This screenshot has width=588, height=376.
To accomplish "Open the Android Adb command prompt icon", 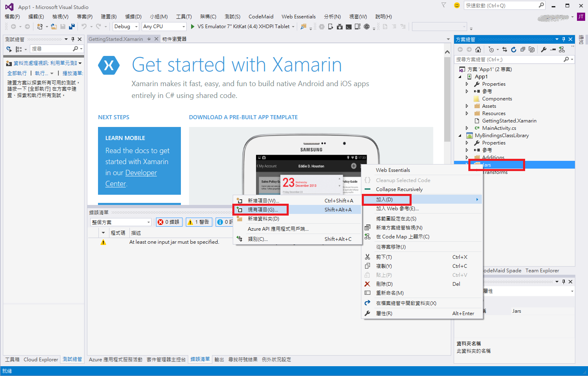I will [349, 27].
